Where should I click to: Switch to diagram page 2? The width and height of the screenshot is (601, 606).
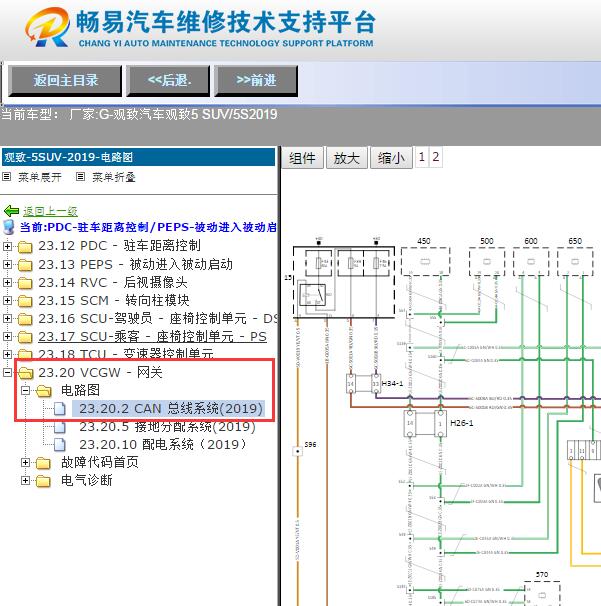[436, 157]
